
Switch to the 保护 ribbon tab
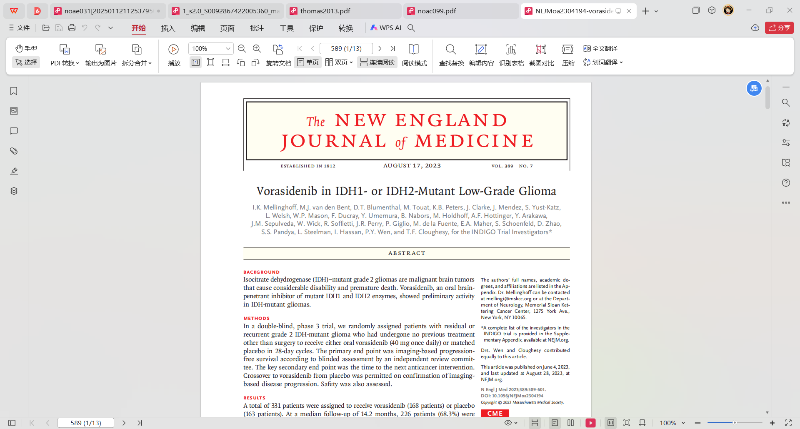pyautogui.click(x=316, y=28)
